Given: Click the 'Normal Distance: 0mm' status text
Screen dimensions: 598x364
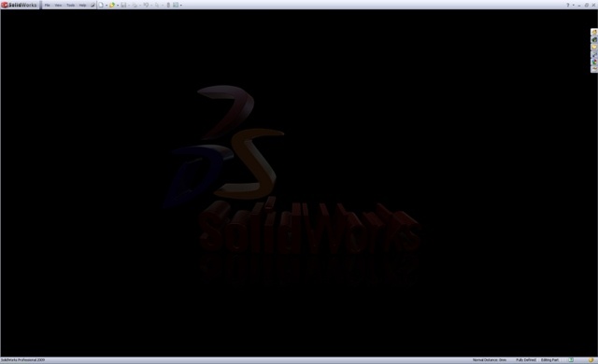Looking at the screenshot, I should point(490,360).
